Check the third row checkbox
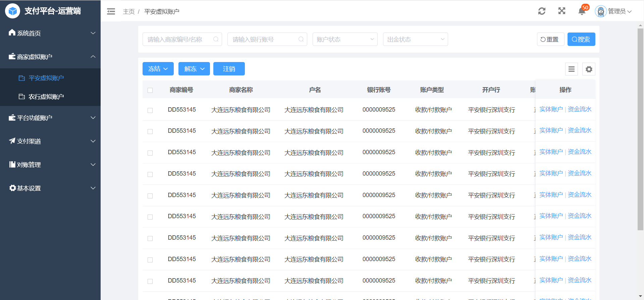 click(150, 153)
